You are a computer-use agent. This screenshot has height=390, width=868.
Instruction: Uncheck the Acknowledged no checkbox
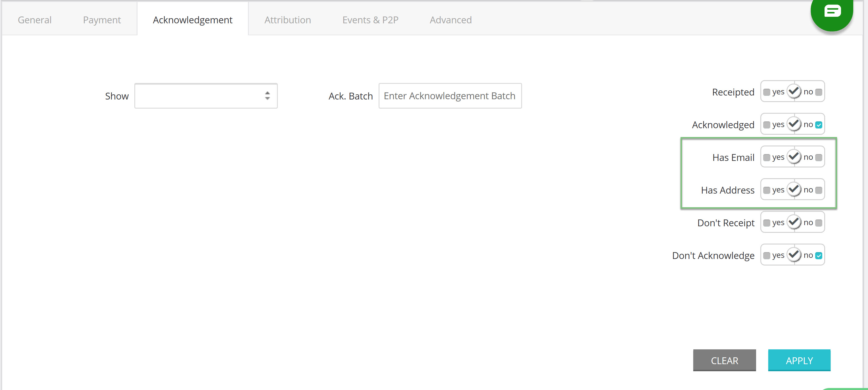819,125
